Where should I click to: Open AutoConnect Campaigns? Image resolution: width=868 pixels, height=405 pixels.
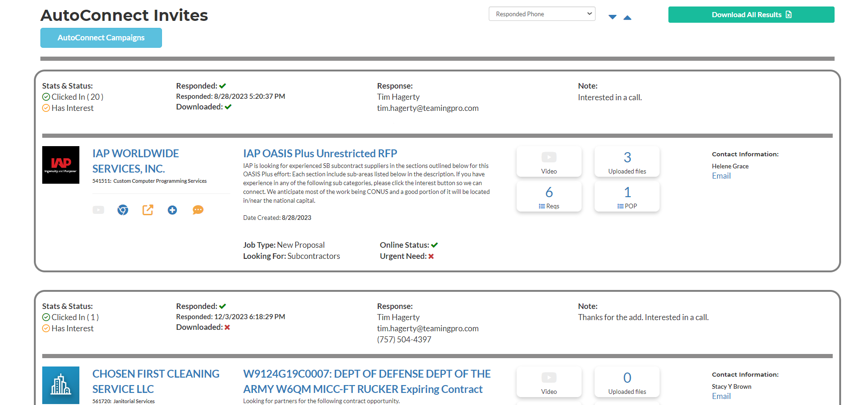tap(101, 38)
